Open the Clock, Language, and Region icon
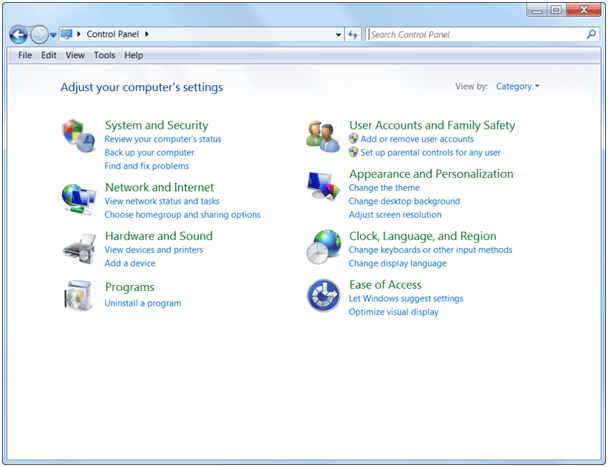The height and width of the screenshot is (467, 608). click(x=324, y=247)
